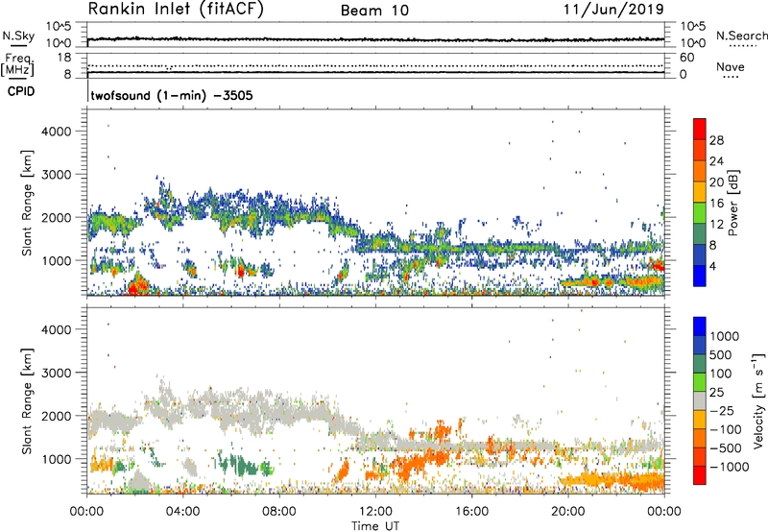Click the velocity panel's "Slant Range [km]" label
This screenshot has width=768, height=532.
point(27,401)
